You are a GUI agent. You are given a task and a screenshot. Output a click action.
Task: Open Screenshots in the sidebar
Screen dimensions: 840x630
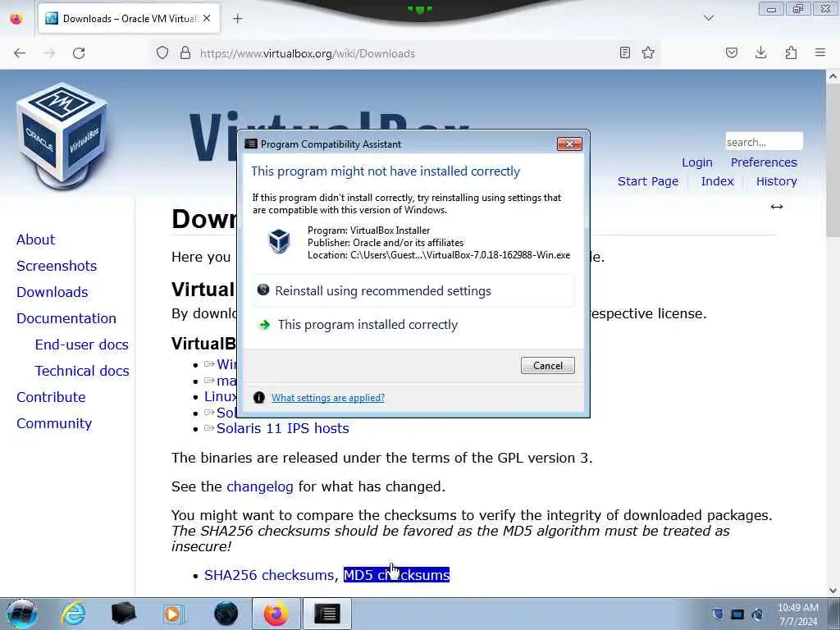pyautogui.click(x=57, y=266)
